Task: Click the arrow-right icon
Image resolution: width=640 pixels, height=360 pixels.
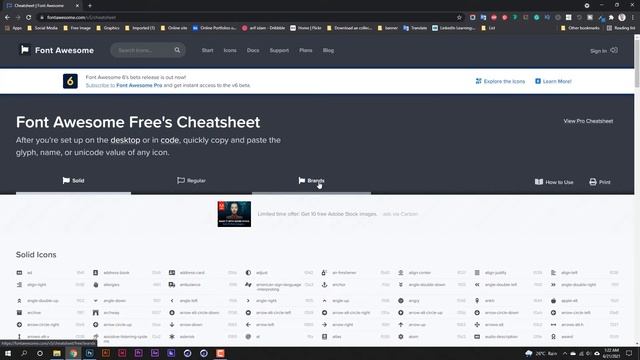Action: [324, 324]
